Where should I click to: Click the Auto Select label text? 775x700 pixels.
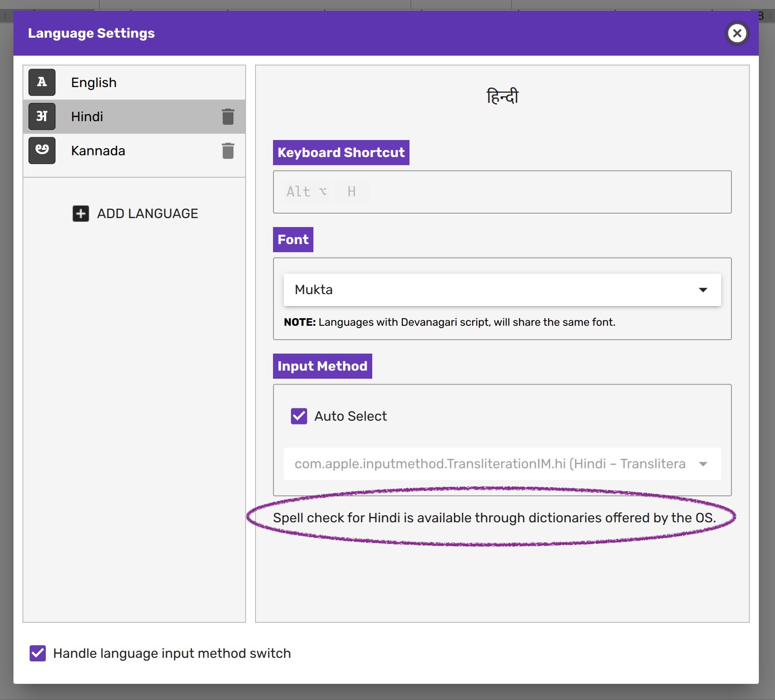(x=350, y=416)
